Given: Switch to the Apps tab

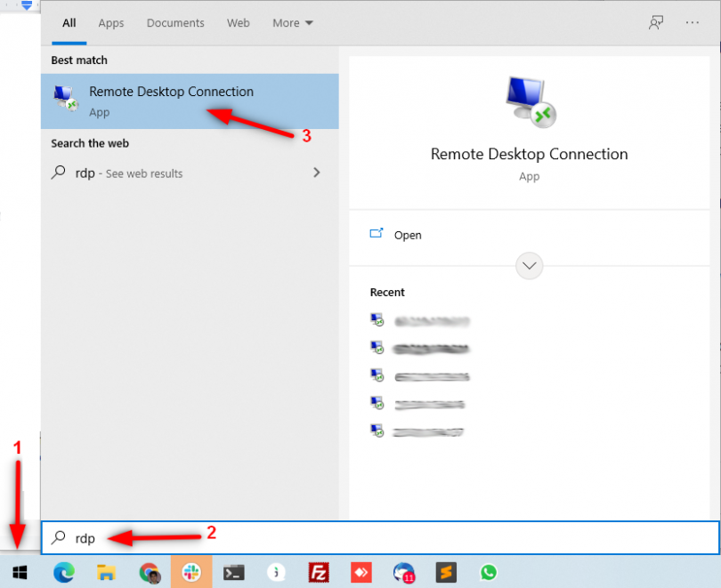Looking at the screenshot, I should tap(111, 23).
